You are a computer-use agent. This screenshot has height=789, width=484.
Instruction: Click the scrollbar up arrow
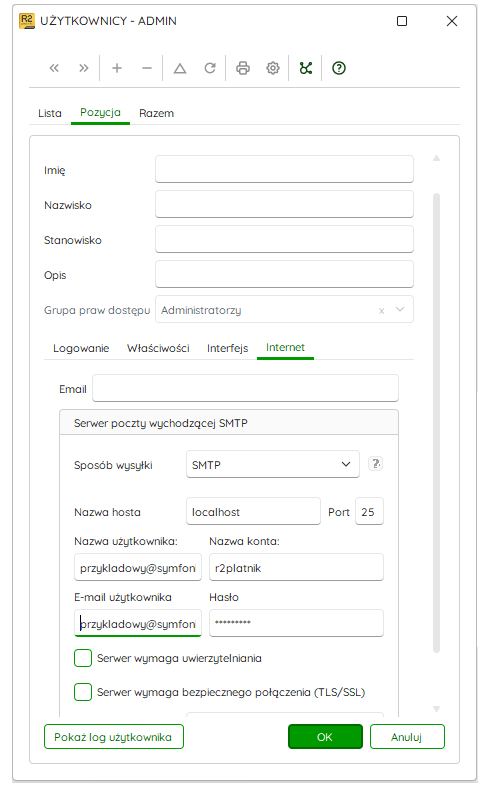(436, 158)
